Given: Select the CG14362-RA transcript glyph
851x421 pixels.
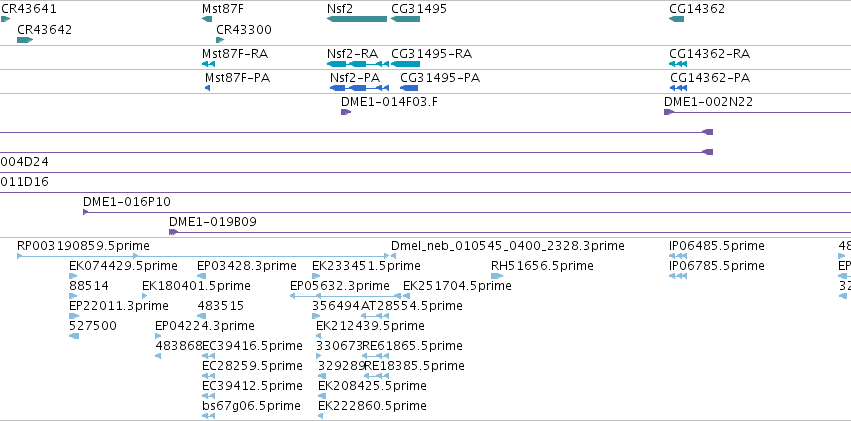Looking at the screenshot, I should pos(678,64).
